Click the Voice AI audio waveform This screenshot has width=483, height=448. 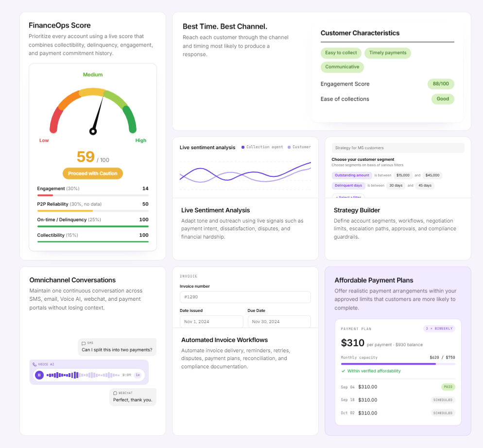[x=83, y=375]
